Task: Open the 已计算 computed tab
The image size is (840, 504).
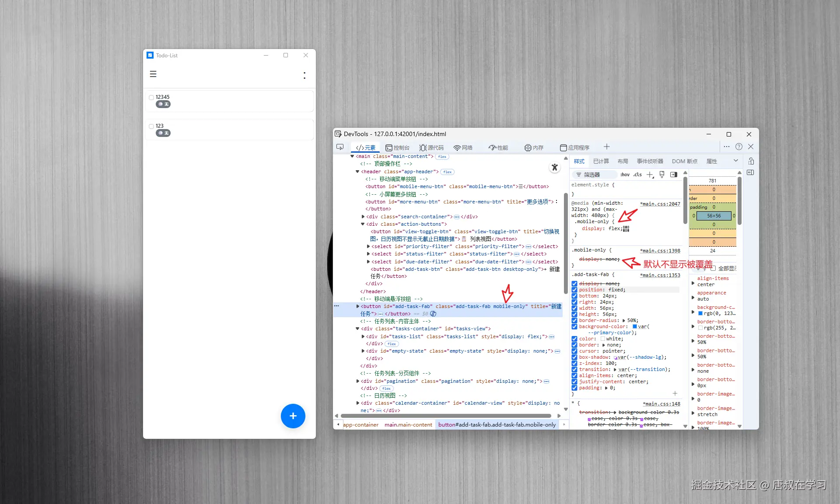Action: [601, 161]
